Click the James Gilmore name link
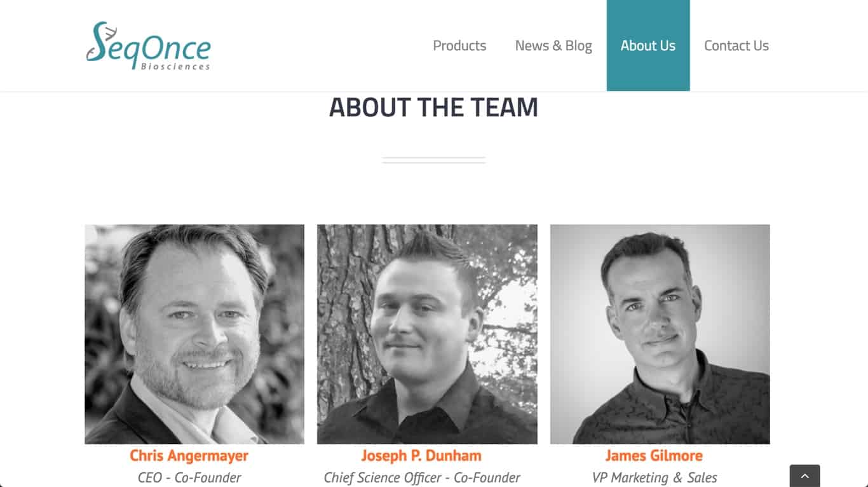The image size is (868, 487). tap(654, 456)
